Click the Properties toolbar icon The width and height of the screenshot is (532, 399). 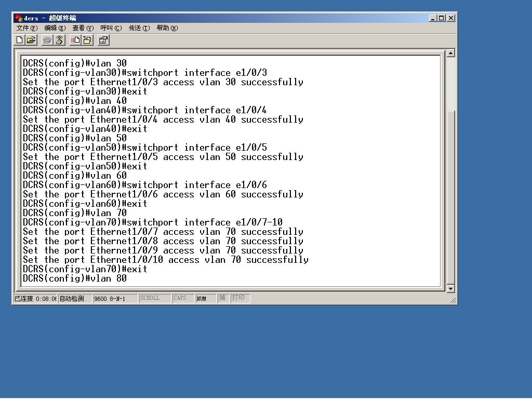point(103,40)
